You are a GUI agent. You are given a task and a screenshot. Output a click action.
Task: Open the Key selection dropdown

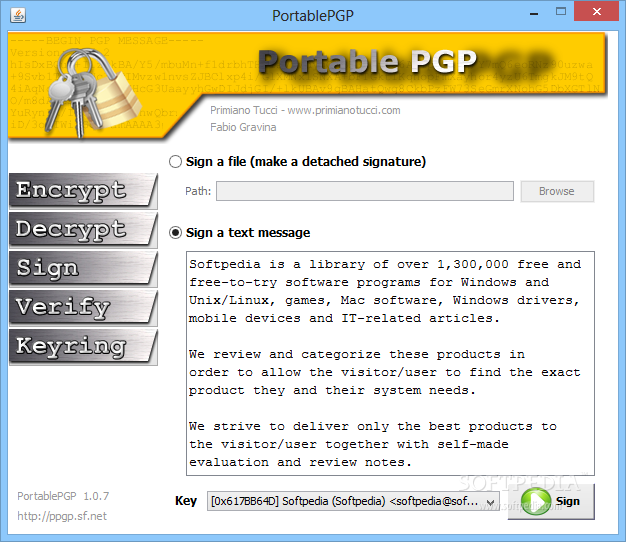click(353, 501)
